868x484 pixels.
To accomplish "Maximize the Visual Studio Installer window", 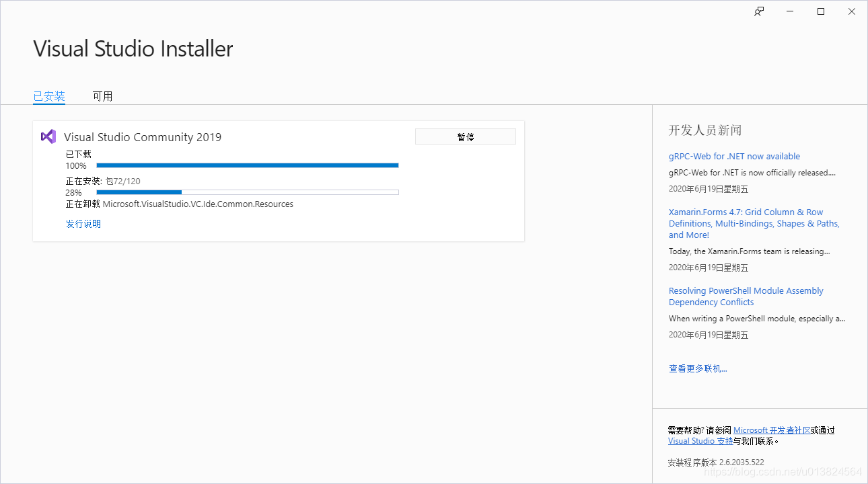I will (x=821, y=11).
